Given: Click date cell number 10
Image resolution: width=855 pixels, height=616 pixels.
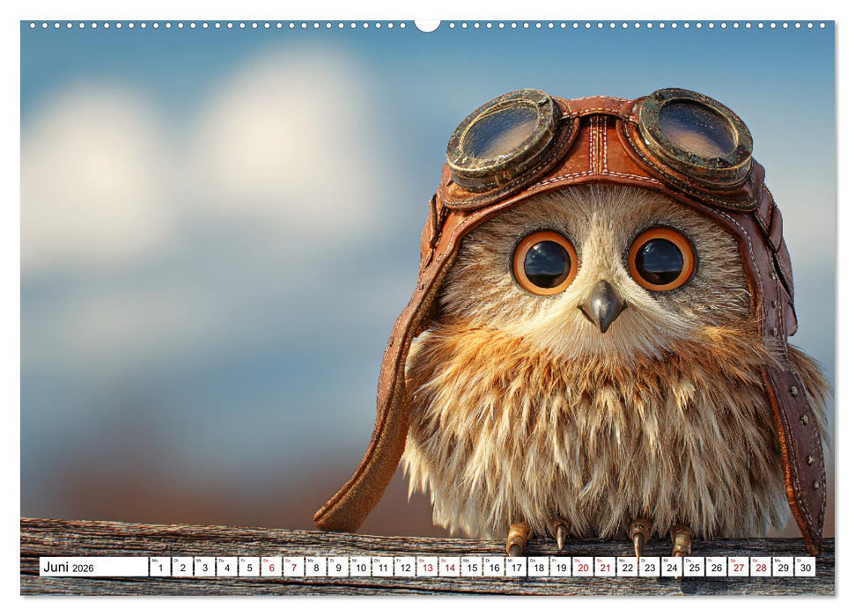Looking at the screenshot, I should click(x=360, y=567).
